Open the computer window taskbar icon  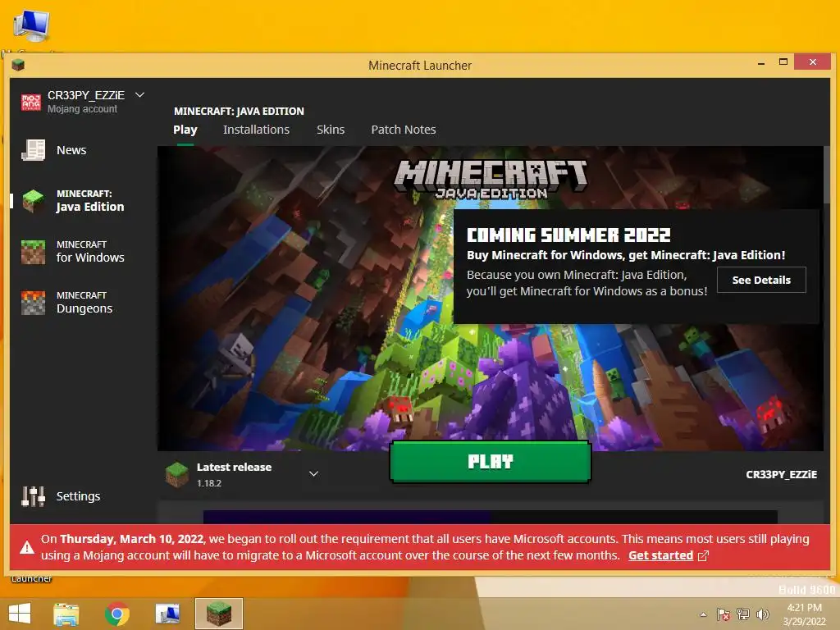167,614
